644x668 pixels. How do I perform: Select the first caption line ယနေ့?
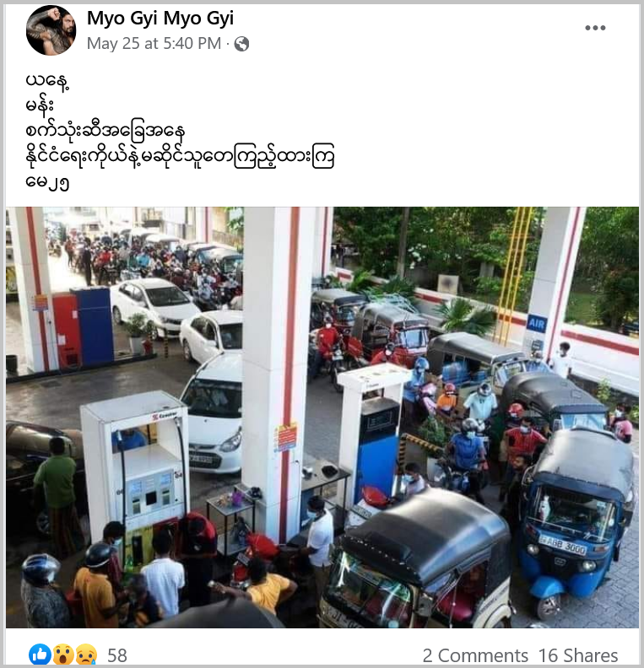click(47, 80)
